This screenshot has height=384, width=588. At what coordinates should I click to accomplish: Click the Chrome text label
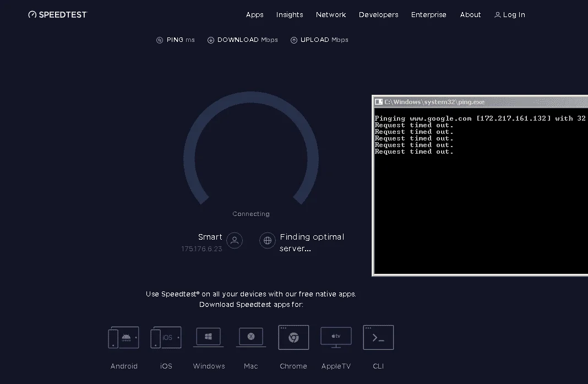(293, 366)
